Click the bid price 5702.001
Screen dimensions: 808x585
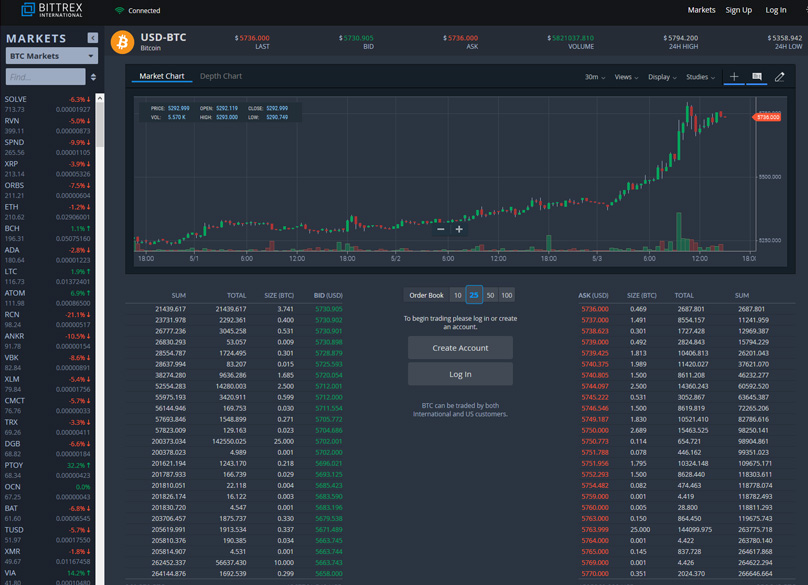tap(329, 441)
